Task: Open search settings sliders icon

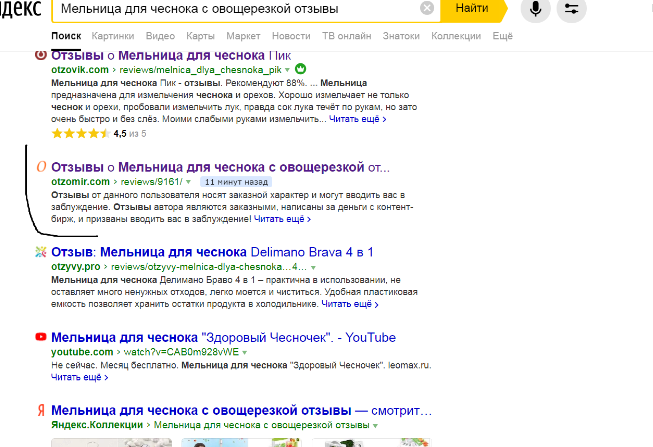Action: [x=571, y=8]
